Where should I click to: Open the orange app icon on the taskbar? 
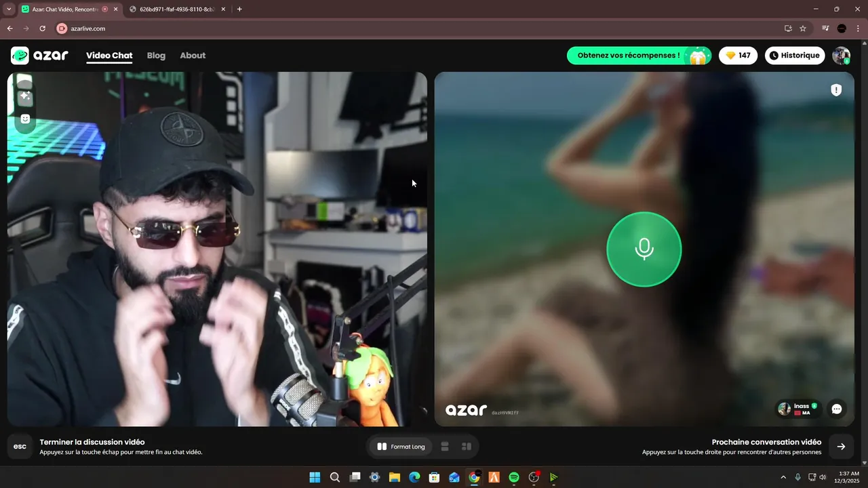494,477
